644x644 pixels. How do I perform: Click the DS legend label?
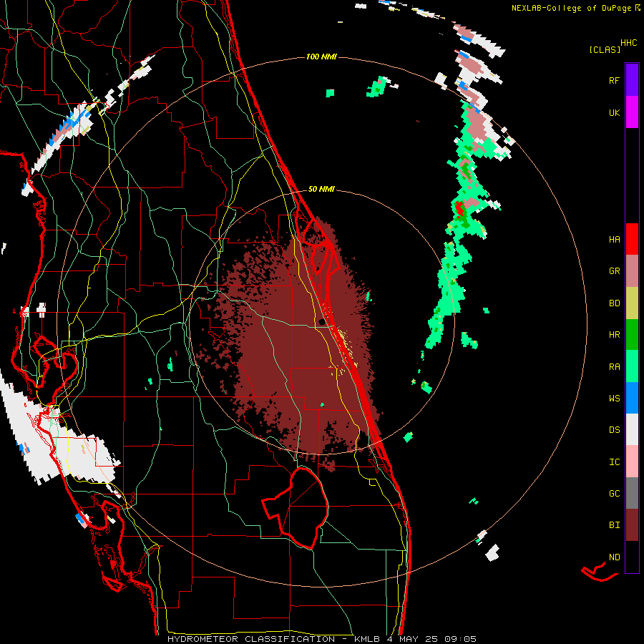614,430
